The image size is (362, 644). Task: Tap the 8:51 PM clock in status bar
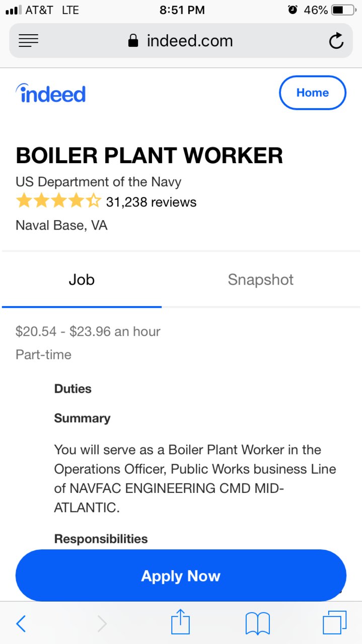tap(182, 10)
